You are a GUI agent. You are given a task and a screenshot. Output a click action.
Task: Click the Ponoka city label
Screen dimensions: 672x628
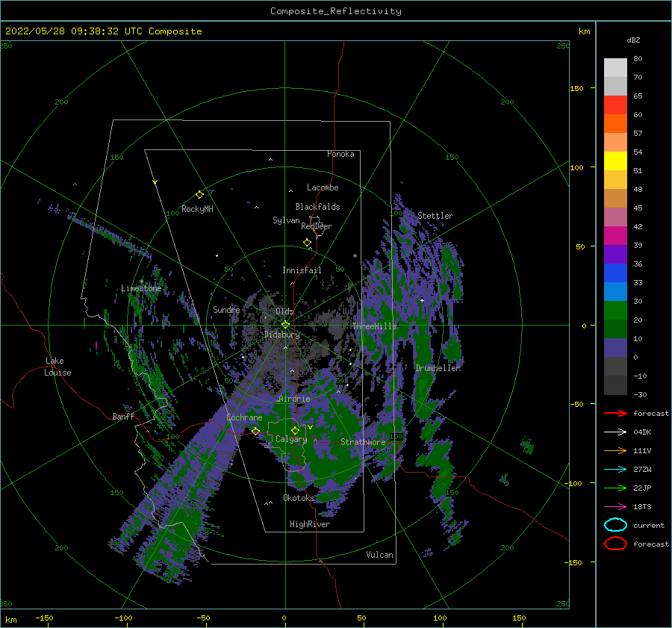340,154
